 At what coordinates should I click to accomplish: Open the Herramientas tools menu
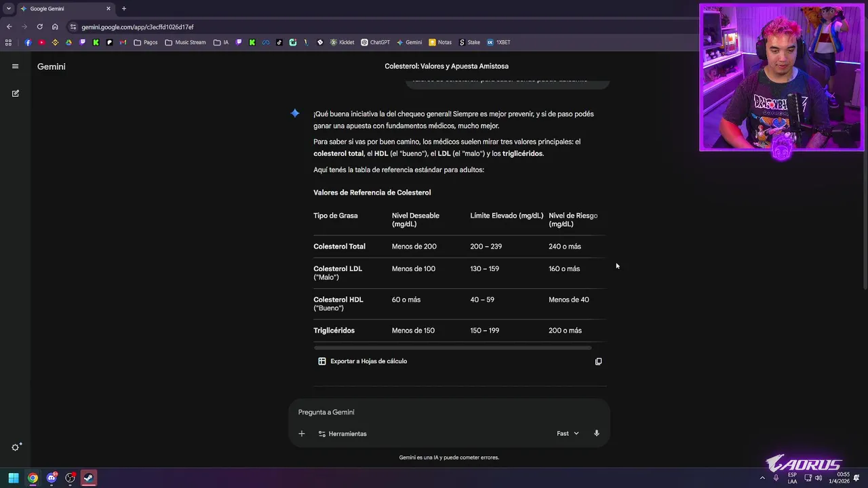click(342, 434)
